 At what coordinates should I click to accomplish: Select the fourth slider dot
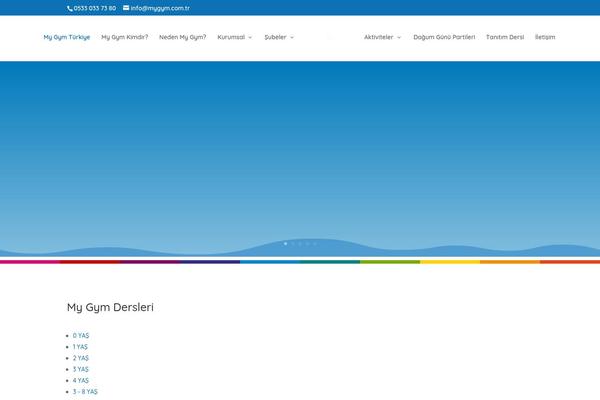[x=307, y=244]
